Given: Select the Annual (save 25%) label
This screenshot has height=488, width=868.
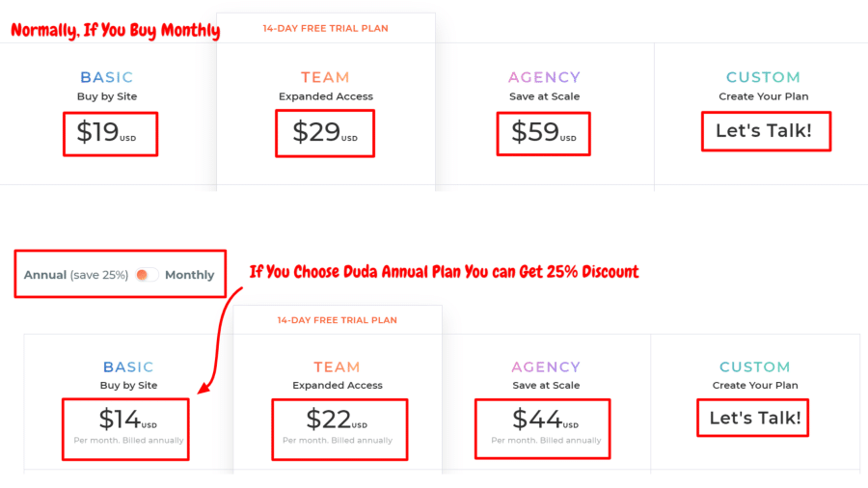Looking at the screenshot, I should pos(76,275).
